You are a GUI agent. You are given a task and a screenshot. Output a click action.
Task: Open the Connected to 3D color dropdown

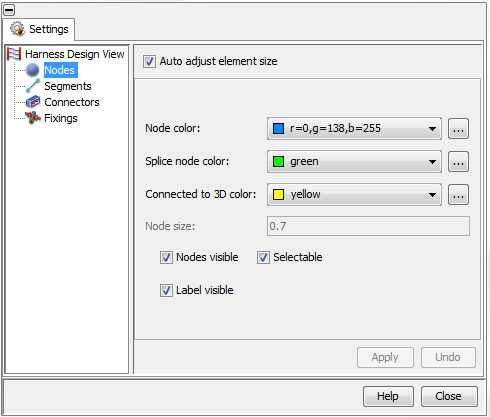tap(354, 194)
